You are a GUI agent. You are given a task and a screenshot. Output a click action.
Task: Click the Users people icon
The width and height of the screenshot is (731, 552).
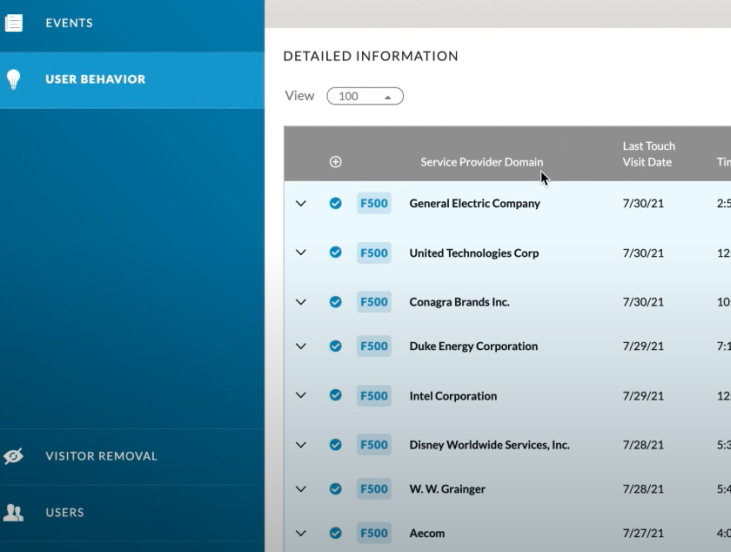coord(13,512)
